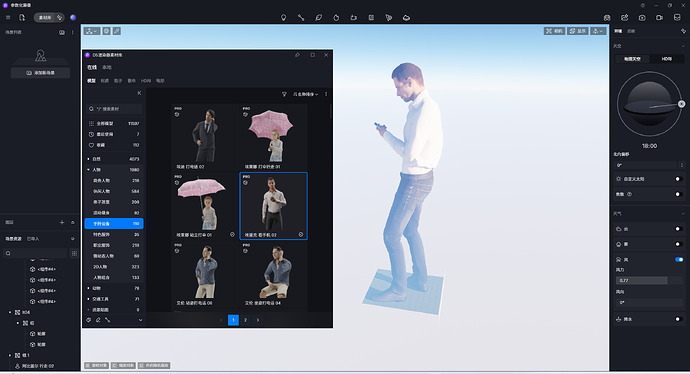Switch to the second asset type tab after models
This screenshot has width=690, height=374.
105,81
